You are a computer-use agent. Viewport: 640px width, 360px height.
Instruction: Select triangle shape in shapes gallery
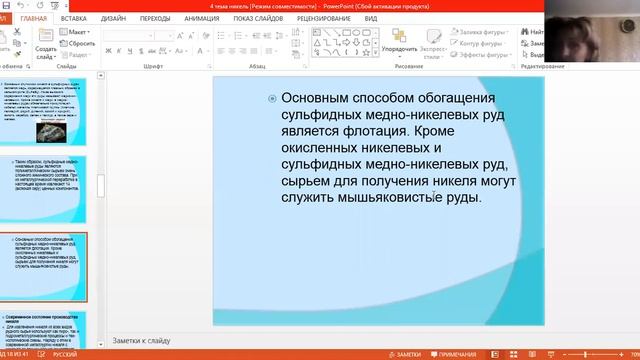(x=317, y=42)
